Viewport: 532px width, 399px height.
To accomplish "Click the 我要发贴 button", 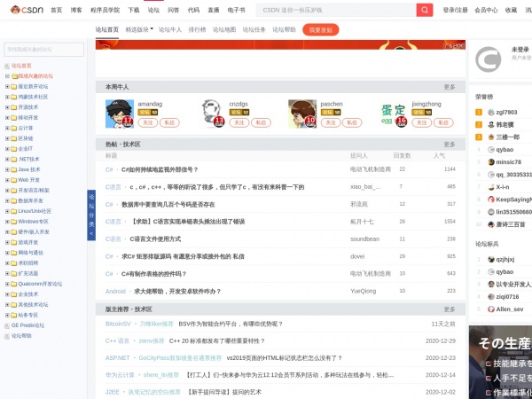I will coord(321,30).
